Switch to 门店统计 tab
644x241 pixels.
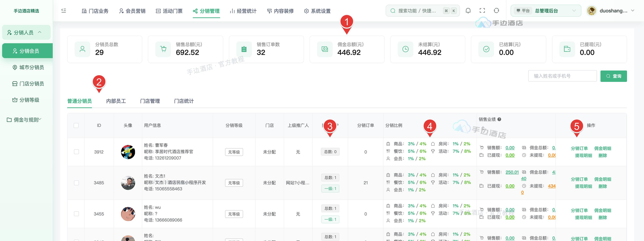point(184,101)
